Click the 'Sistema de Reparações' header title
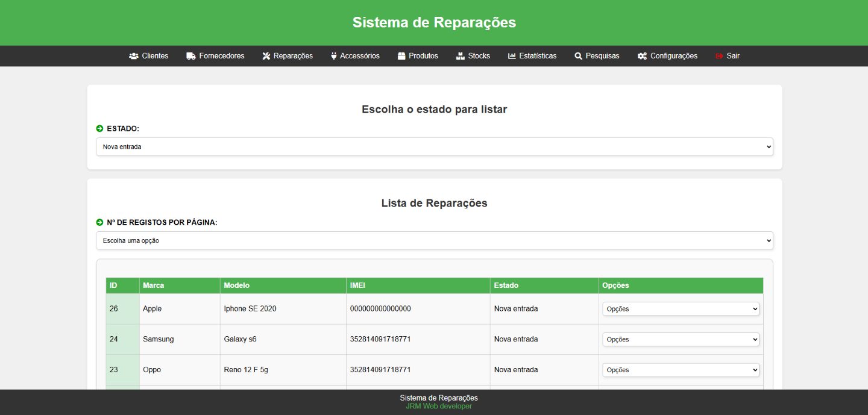868x415 pixels. [434, 22]
